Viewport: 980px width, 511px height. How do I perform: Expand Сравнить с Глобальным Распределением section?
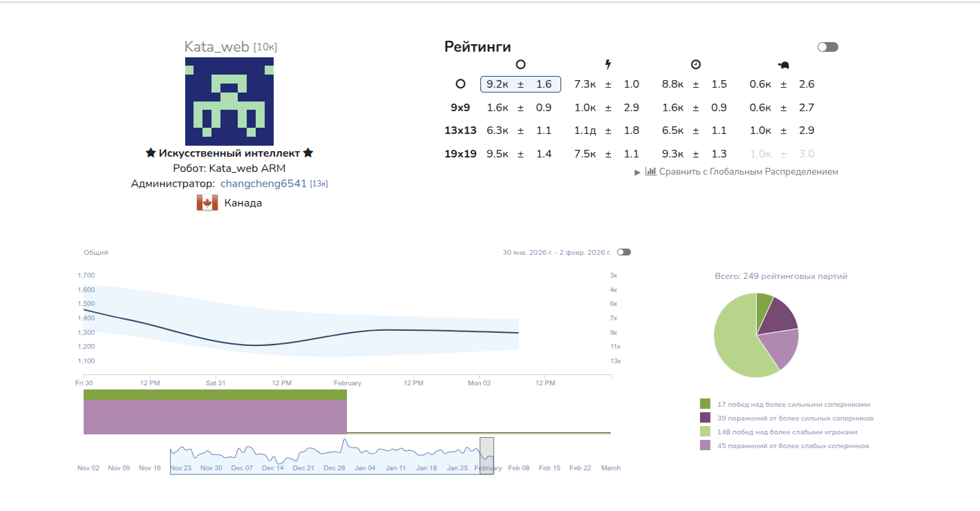(741, 171)
